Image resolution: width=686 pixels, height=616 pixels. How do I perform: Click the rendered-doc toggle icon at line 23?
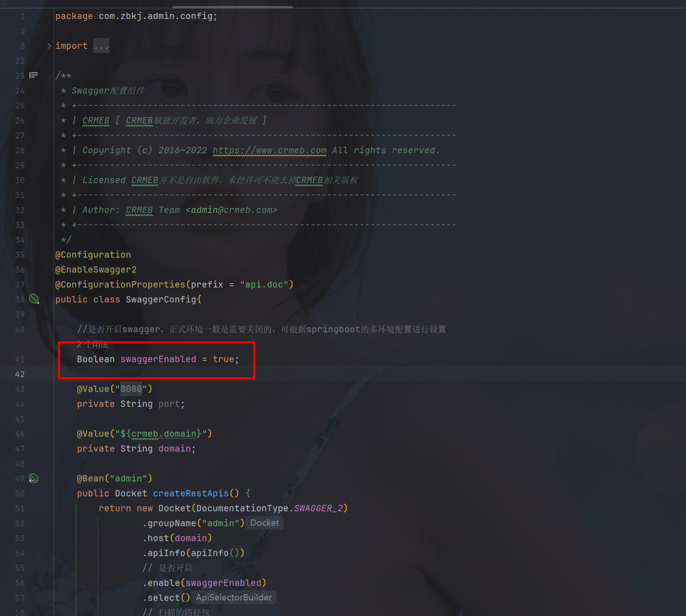coord(33,75)
